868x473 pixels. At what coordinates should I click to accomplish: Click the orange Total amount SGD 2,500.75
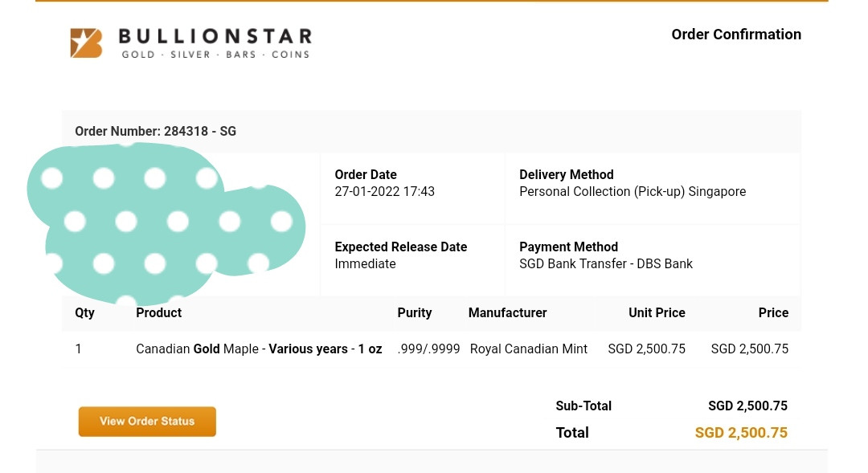coord(741,433)
